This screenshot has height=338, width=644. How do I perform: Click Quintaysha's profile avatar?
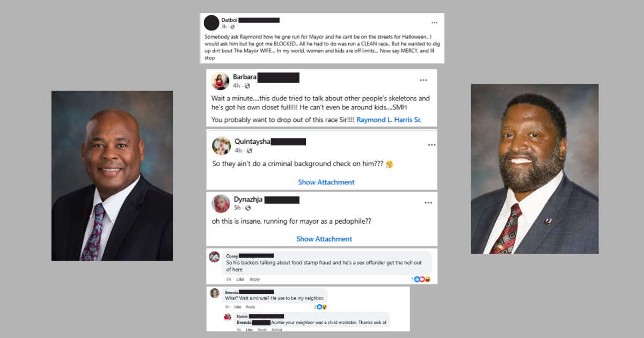point(221,145)
